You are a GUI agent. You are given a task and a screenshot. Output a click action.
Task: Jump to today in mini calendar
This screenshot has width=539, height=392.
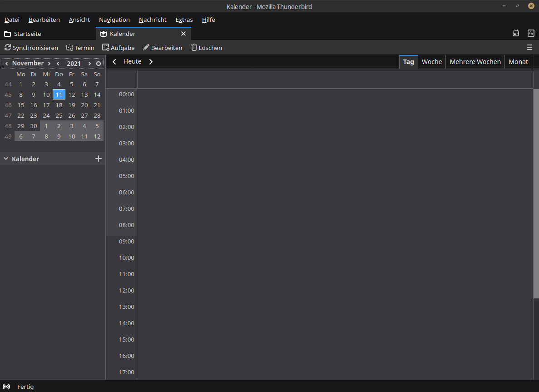pos(99,64)
